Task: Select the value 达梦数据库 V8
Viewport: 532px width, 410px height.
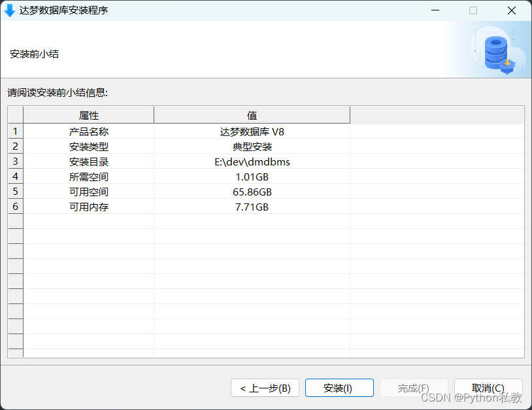Action: [252, 131]
